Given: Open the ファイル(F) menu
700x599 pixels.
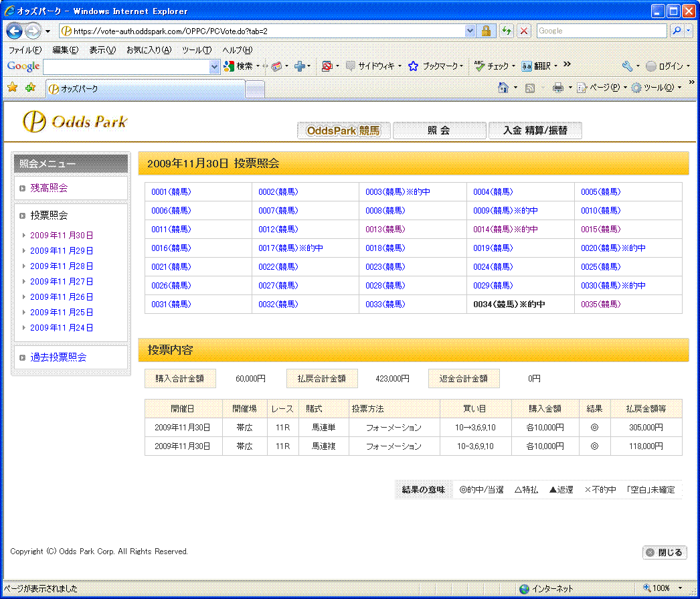Looking at the screenshot, I should click(25, 50).
